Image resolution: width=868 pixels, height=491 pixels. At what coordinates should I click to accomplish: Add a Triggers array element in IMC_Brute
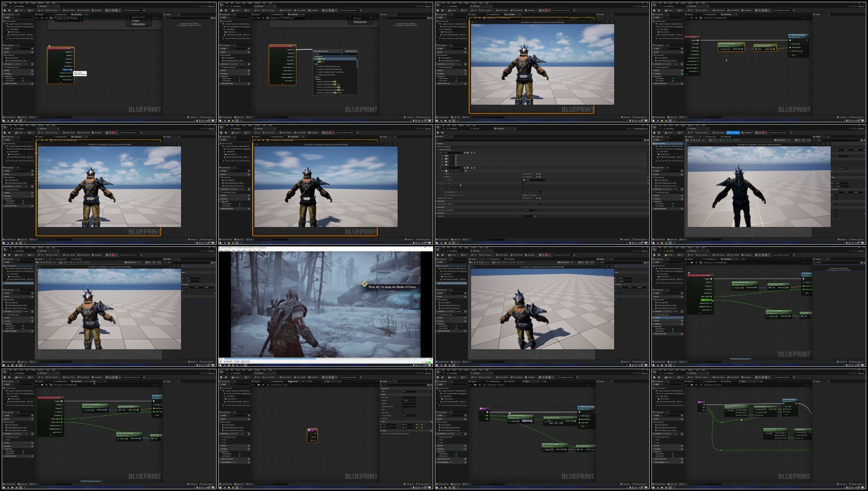tap(537, 174)
